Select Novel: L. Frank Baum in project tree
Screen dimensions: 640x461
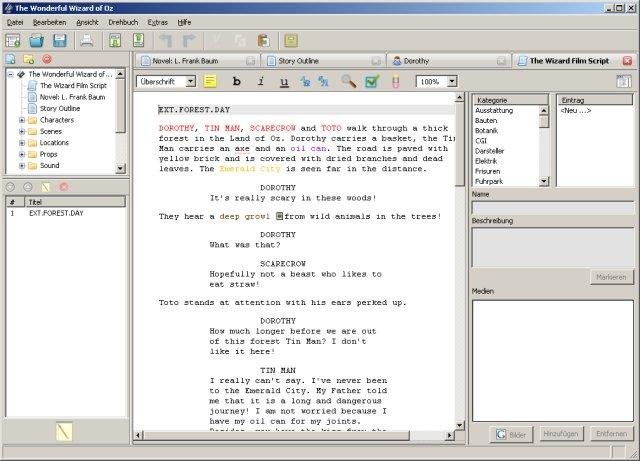click(x=72, y=97)
